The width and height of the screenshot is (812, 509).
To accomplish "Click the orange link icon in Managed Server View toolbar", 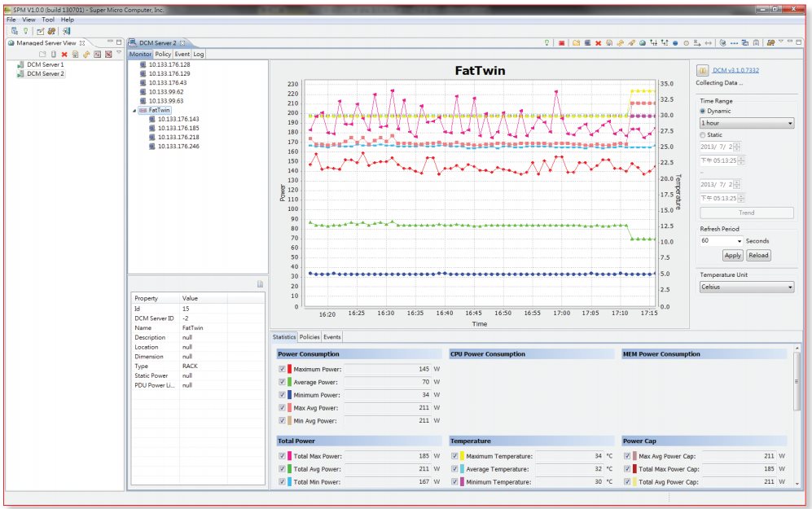I will point(86,55).
